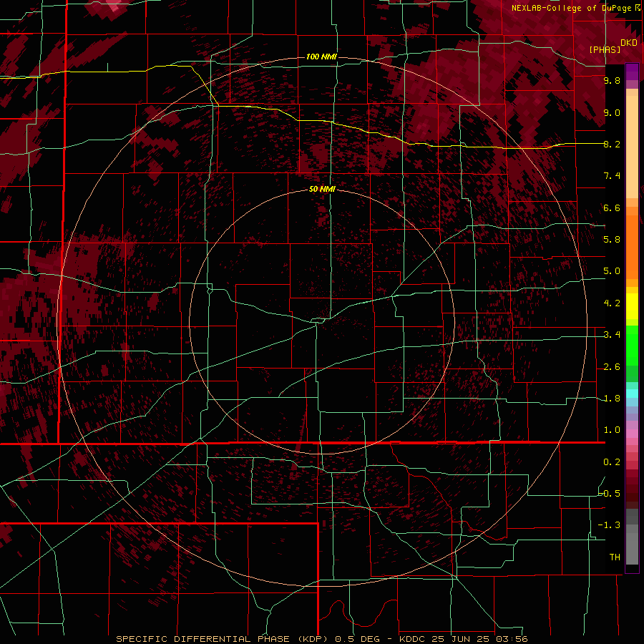
Task: Pick the gray segment of the color bar
Action: pyautogui.click(x=632, y=538)
